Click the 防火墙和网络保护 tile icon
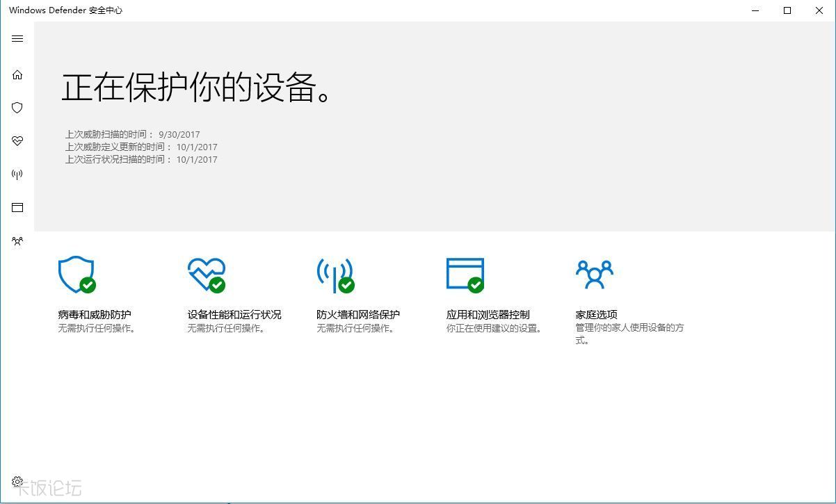The height and width of the screenshot is (504, 836). (x=336, y=274)
